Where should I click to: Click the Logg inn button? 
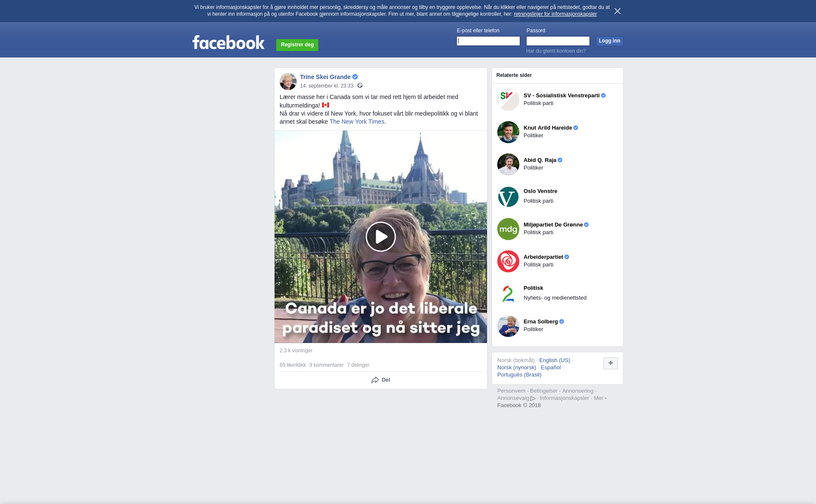point(609,41)
